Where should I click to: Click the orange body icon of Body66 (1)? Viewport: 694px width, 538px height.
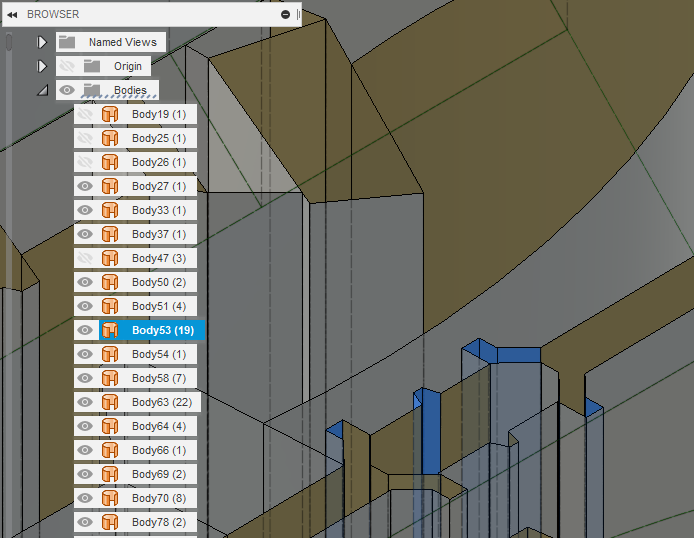pyautogui.click(x=110, y=450)
